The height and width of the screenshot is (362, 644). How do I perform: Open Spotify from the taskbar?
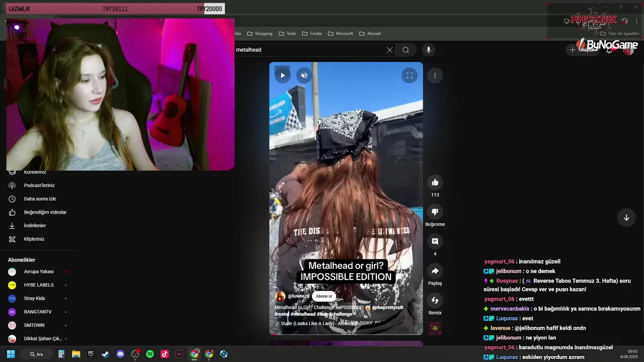(x=149, y=354)
